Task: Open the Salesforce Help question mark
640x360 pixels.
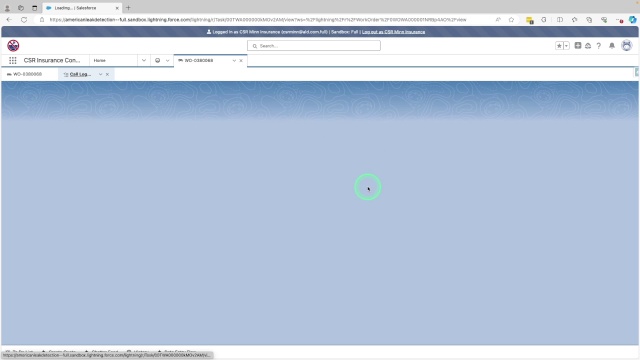Action: pos(598,46)
